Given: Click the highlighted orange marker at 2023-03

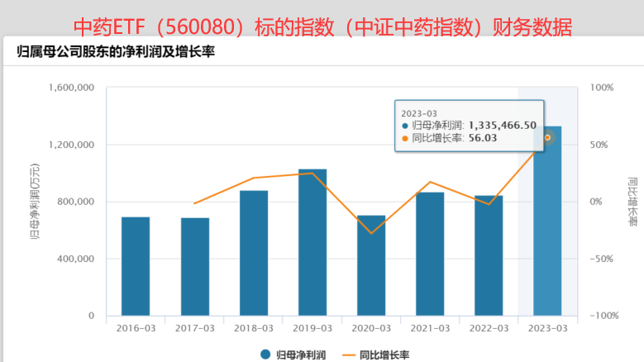Looking at the screenshot, I should pyautogui.click(x=547, y=137).
